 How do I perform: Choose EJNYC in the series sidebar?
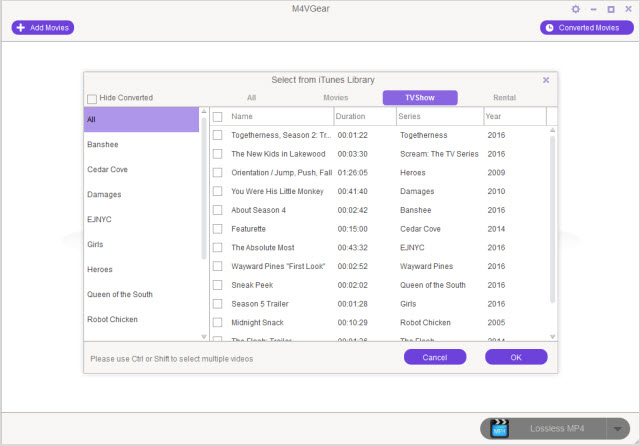coord(141,220)
